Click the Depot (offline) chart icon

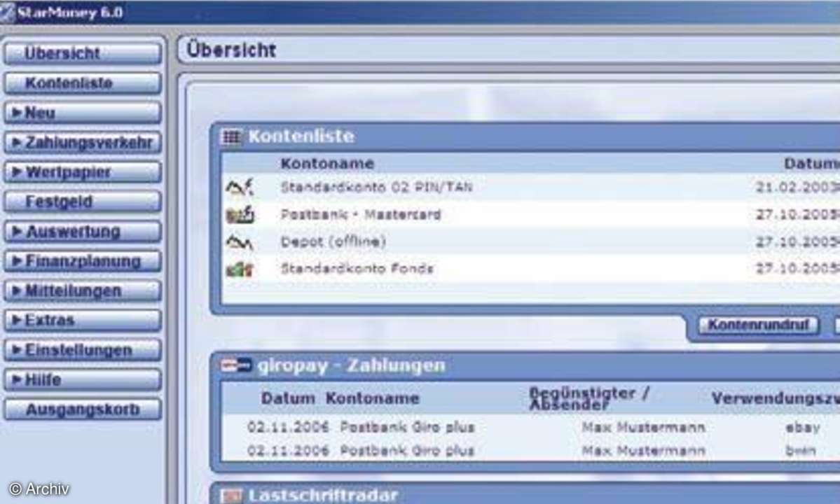pyautogui.click(x=239, y=241)
